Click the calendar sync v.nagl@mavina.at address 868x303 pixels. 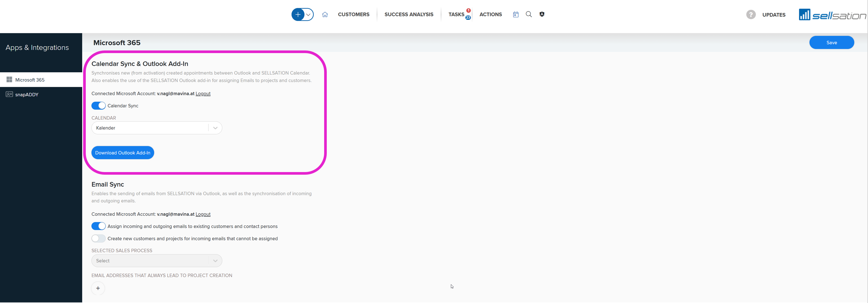pos(176,94)
